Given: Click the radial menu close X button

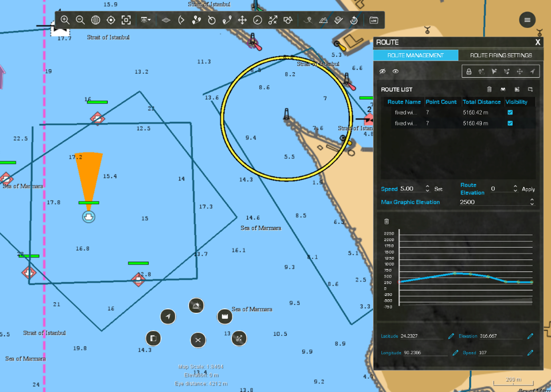Looking at the screenshot, I should [x=198, y=340].
